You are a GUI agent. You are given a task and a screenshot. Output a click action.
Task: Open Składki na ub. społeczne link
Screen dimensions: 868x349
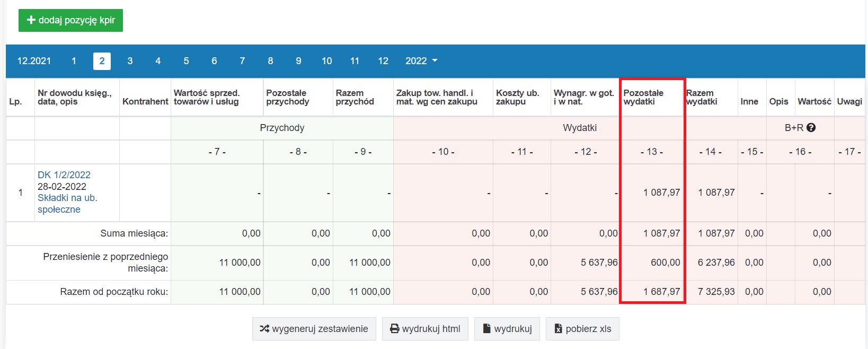[x=67, y=204]
